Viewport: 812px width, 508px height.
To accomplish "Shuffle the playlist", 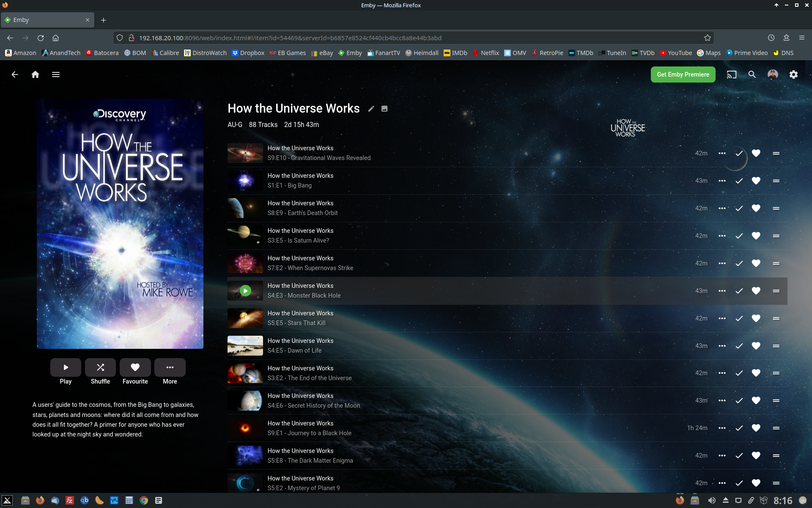I will [x=100, y=367].
